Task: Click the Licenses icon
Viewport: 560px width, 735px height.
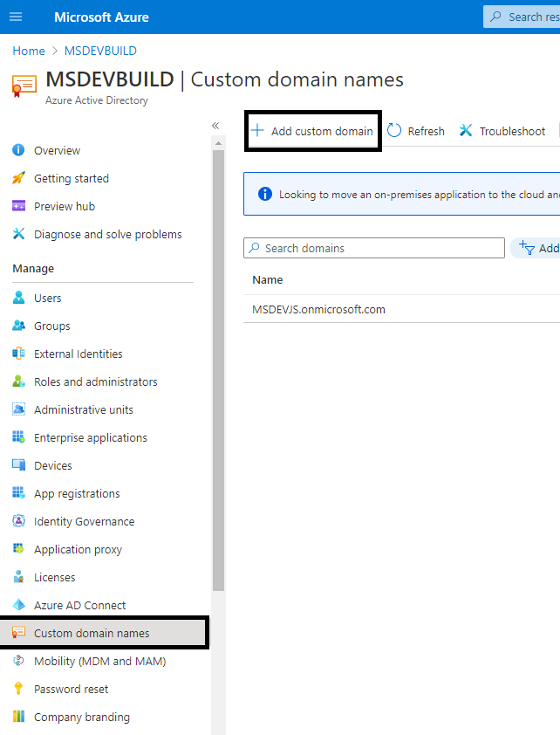Action: [x=18, y=576]
